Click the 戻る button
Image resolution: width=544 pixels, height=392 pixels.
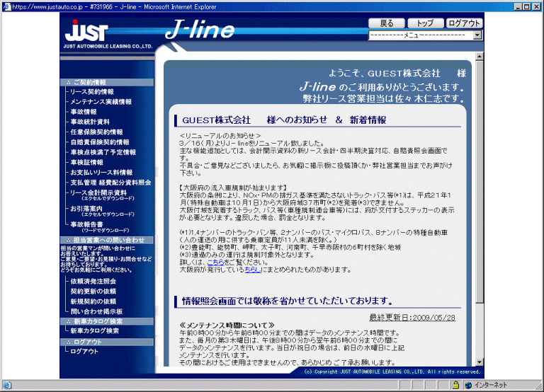(387, 23)
